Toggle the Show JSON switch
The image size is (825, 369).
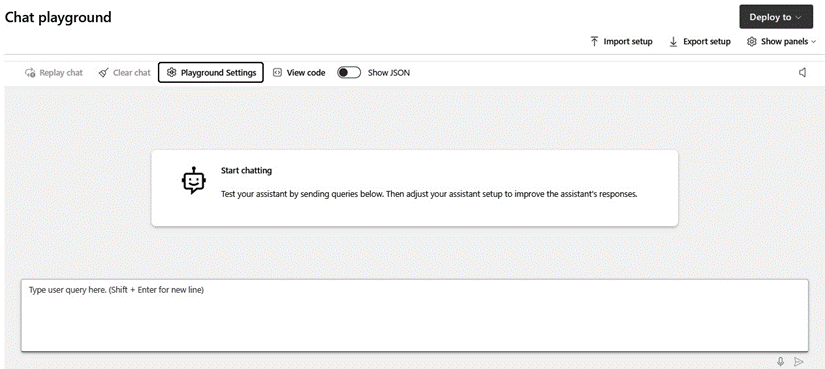(349, 73)
